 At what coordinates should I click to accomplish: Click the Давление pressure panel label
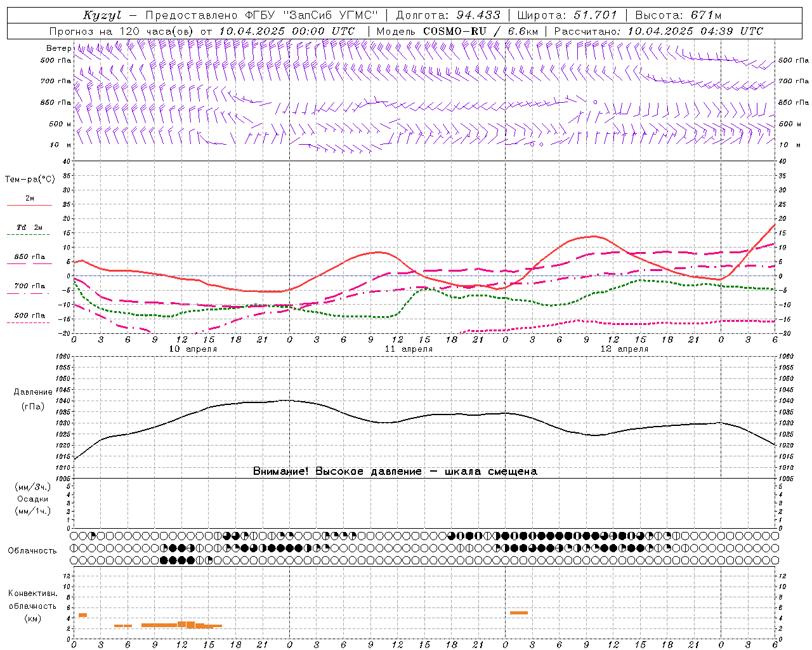[x=33, y=392]
